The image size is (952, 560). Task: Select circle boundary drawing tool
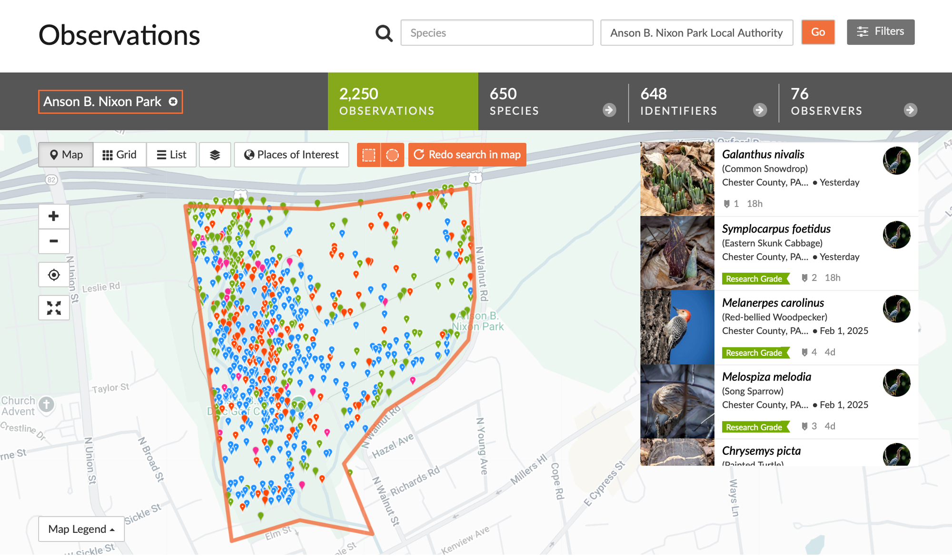pos(392,155)
